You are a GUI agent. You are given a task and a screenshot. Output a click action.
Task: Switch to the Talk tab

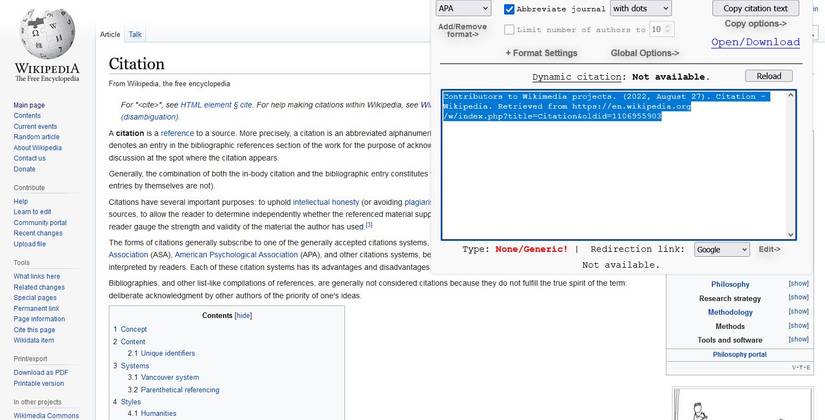[135, 34]
